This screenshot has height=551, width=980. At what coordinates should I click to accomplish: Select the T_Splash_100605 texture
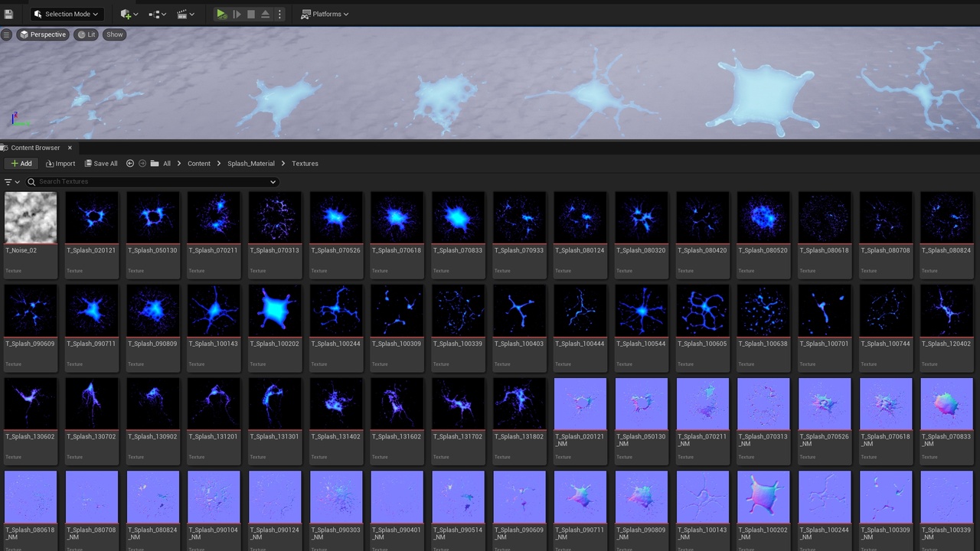click(x=702, y=311)
